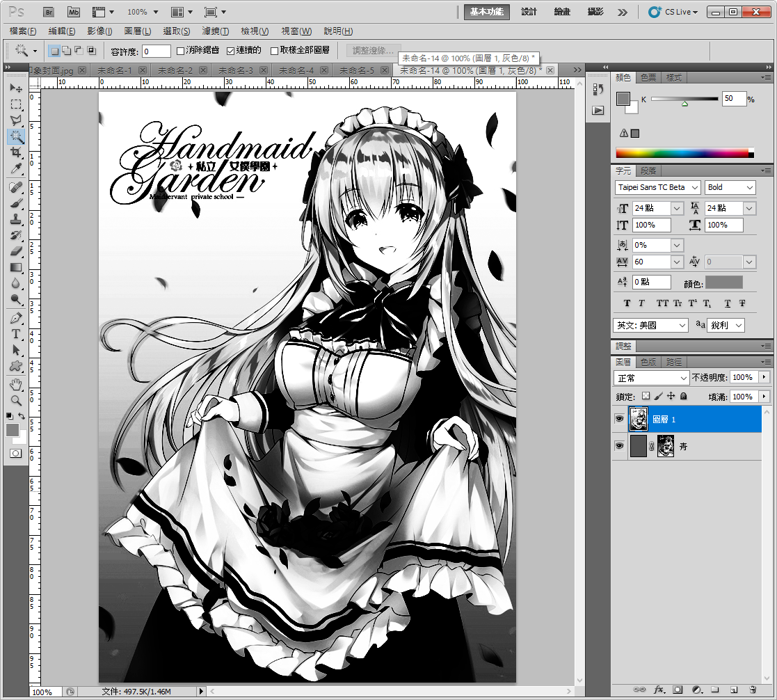Screen dimensions: 777x700
Task: Open the 影像(I) menu
Action: click(99, 31)
